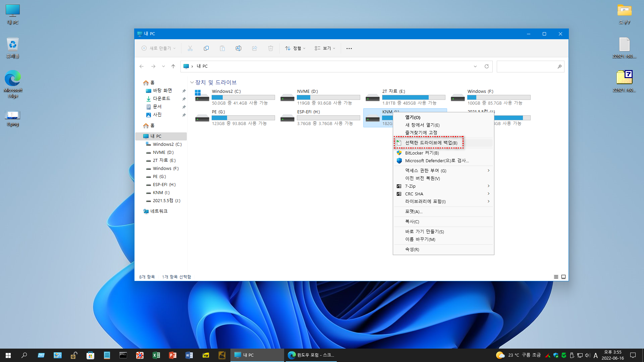The image size is (644, 362).
Task: Choose 이름 바꾸기(M) in context menu
Action: coord(443,239)
